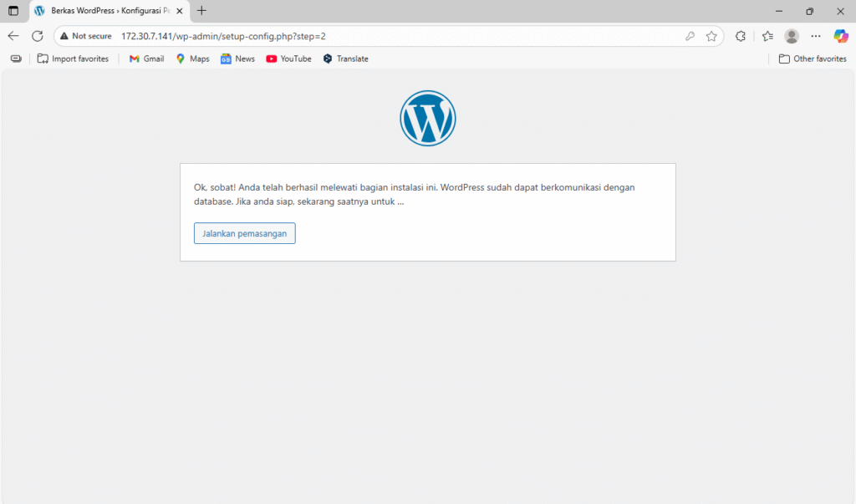Open the Maps bookmark
Screen dimensions: 856x504
pyautogui.click(x=193, y=59)
